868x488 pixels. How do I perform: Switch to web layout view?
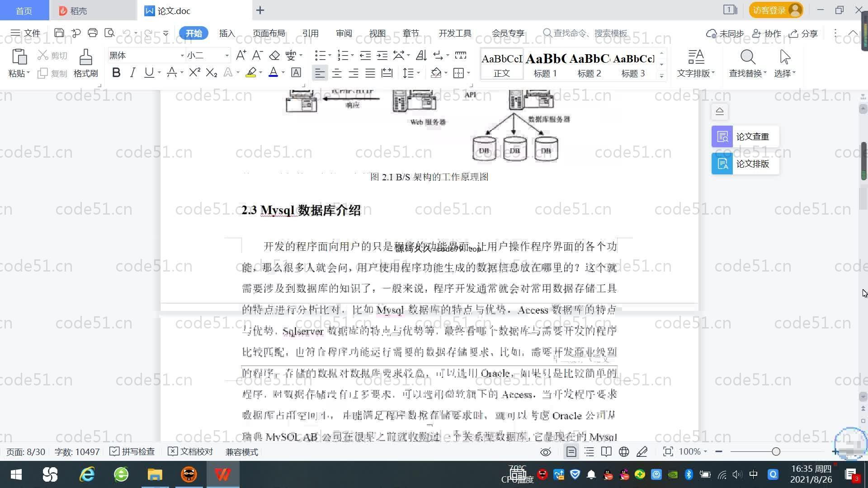coord(624,451)
